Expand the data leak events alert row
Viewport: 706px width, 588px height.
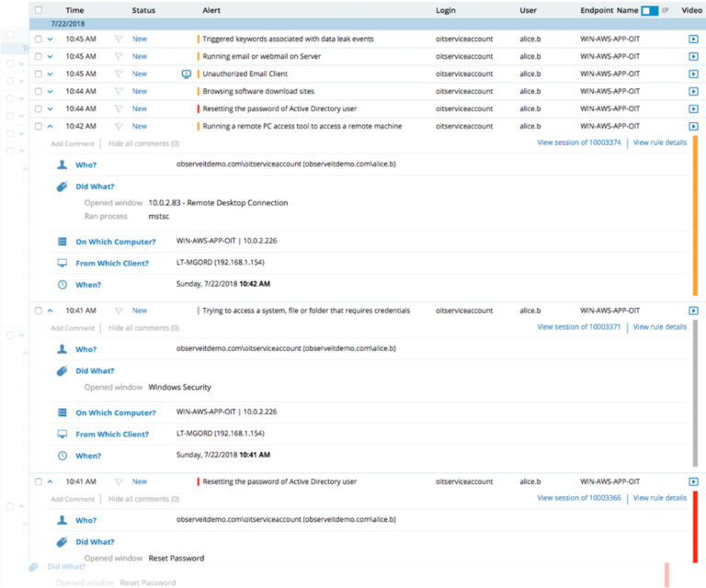point(50,40)
